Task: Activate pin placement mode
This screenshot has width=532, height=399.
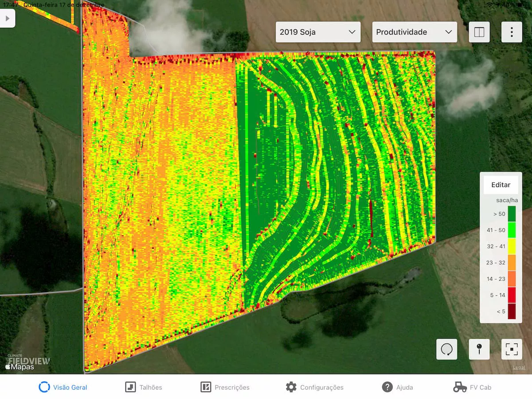Action: (x=479, y=349)
